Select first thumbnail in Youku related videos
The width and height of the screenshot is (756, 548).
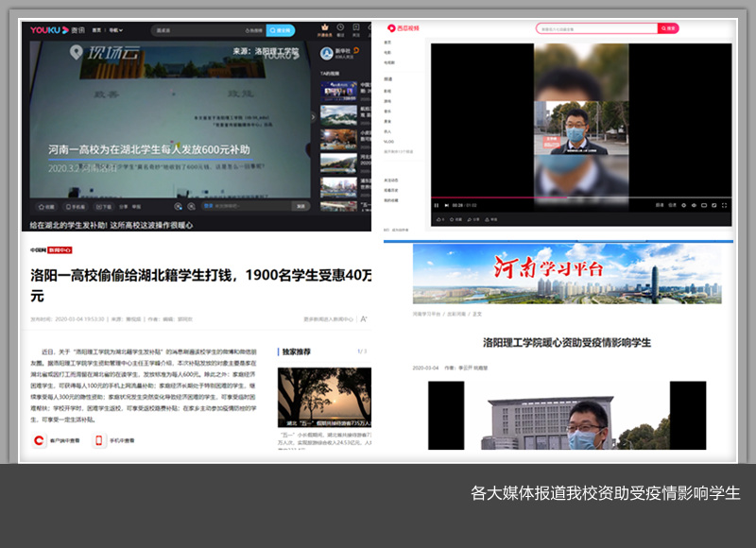[x=338, y=92]
